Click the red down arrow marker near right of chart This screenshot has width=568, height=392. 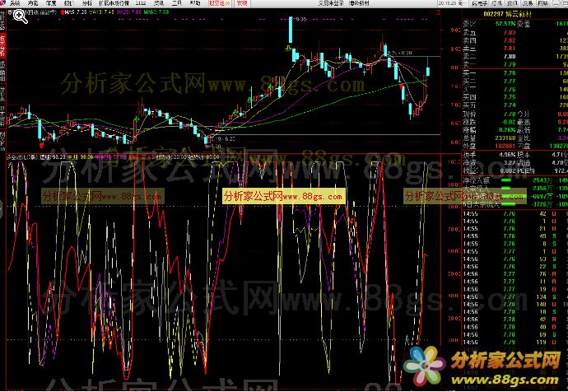(x=401, y=86)
